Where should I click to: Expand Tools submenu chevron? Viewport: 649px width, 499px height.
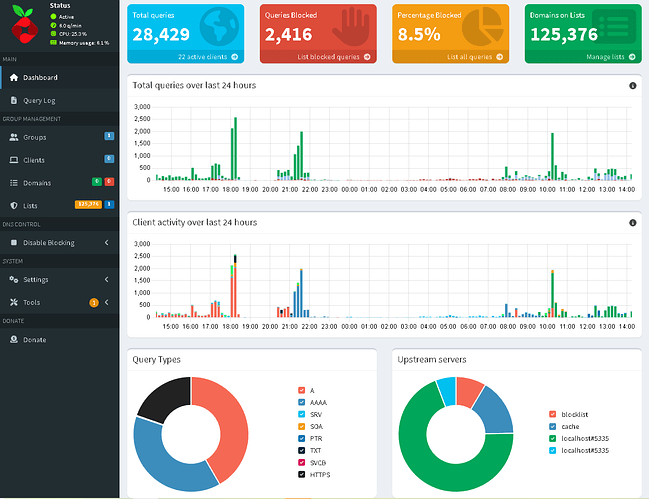(x=106, y=302)
